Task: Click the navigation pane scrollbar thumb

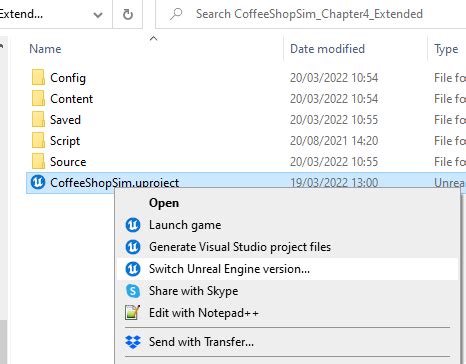Action: pyautogui.click(x=3, y=342)
